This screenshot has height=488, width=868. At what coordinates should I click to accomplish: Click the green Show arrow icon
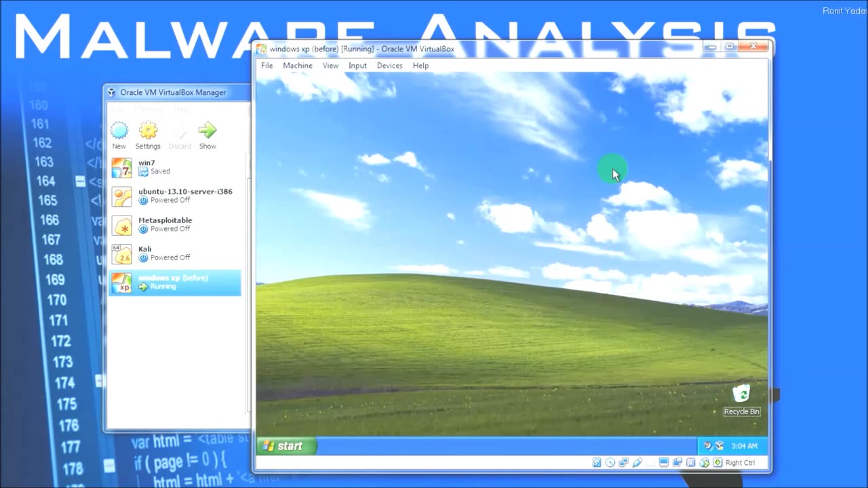tap(208, 130)
